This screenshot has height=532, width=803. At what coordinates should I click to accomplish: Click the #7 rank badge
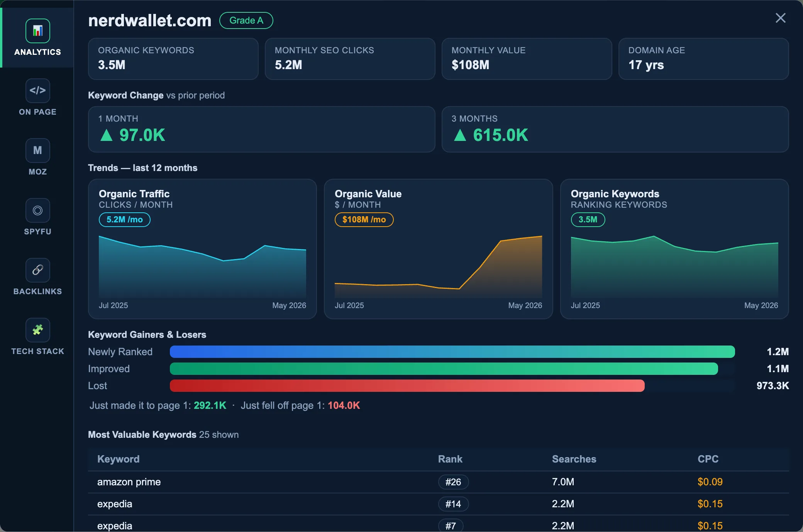click(451, 526)
